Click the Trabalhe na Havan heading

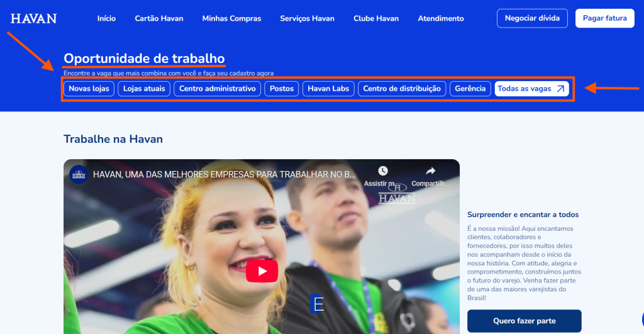click(x=113, y=139)
